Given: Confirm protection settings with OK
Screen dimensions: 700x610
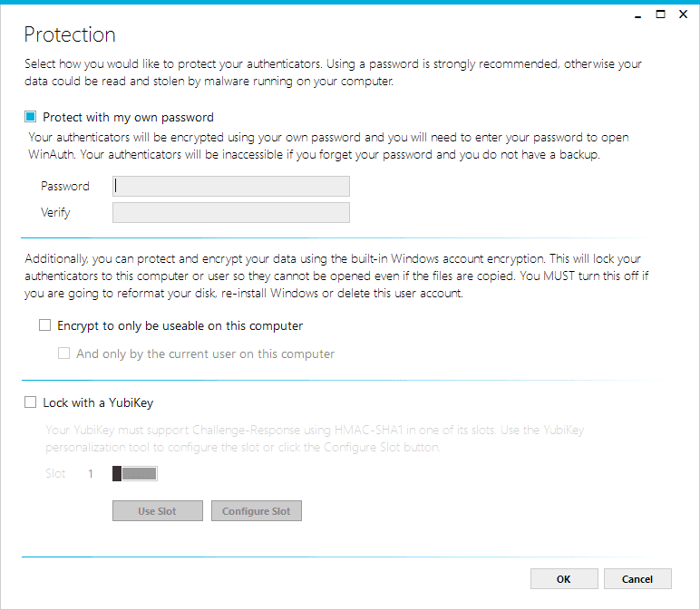Looking at the screenshot, I should [x=564, y=579].
